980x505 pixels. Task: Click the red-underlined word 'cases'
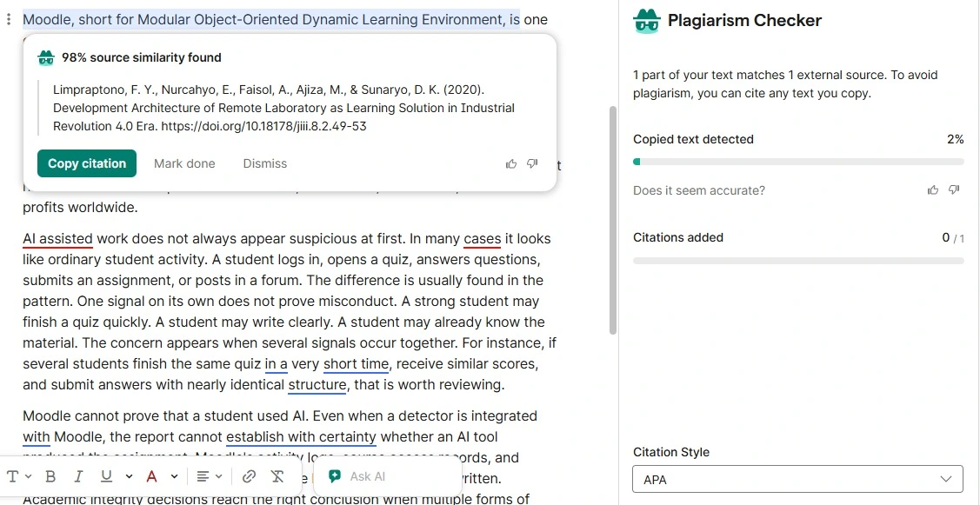[x=483, y=239]
